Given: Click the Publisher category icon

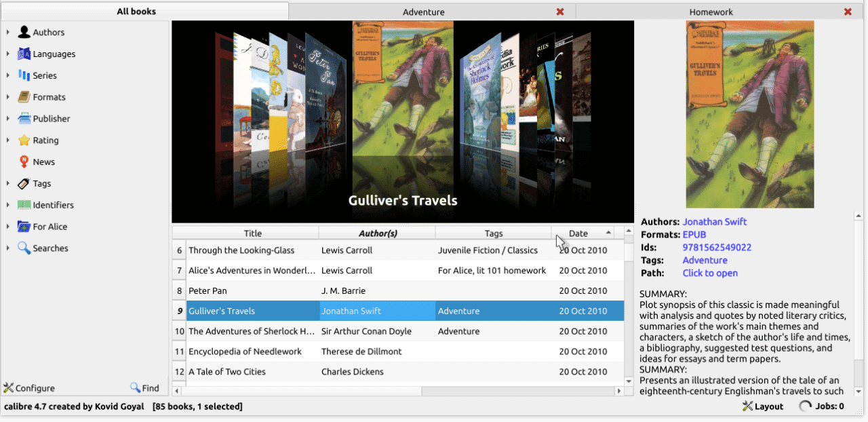Looking at the screenshot, I should click(24, 119).
